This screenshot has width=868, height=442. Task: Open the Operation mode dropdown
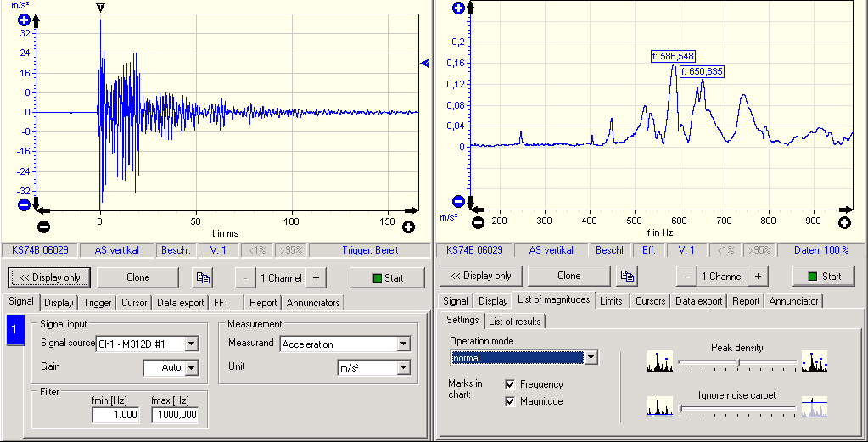coord(591,358)
